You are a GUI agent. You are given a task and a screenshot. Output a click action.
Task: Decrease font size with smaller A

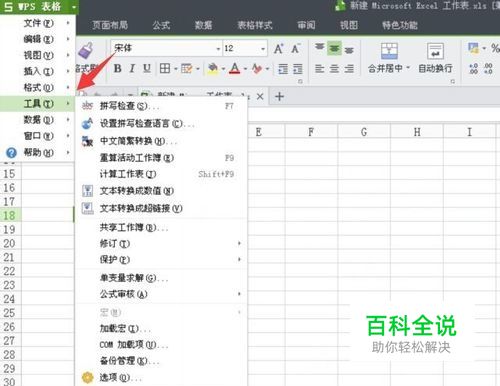tap(295, 49)
